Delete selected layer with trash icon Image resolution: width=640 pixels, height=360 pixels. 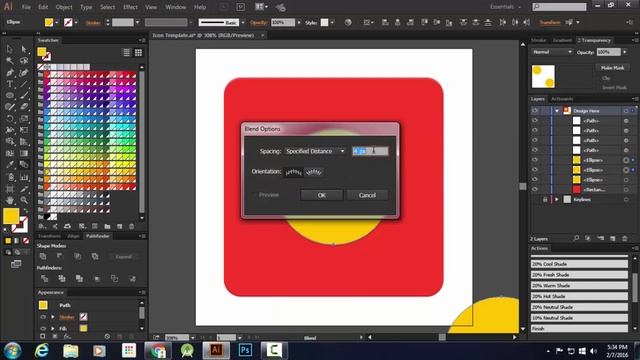624,238
